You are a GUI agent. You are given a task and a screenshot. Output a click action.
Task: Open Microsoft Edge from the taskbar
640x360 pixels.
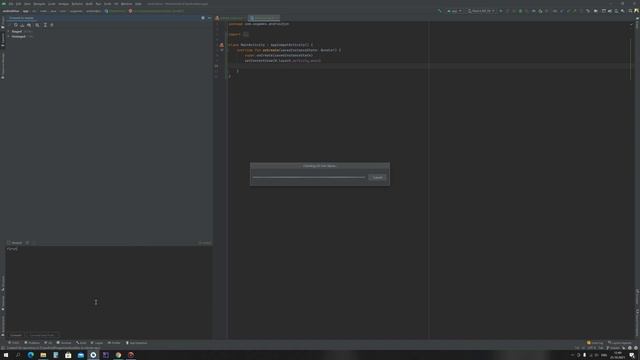[31, 355]
